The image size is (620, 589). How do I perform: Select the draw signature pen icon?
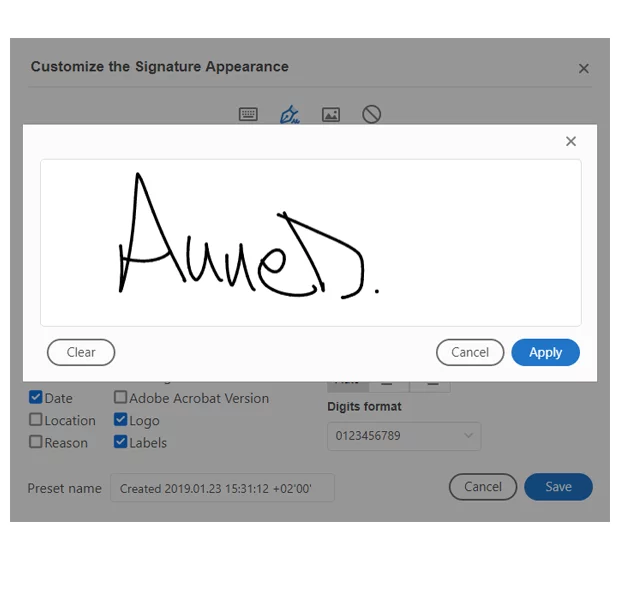pos(289,114)
